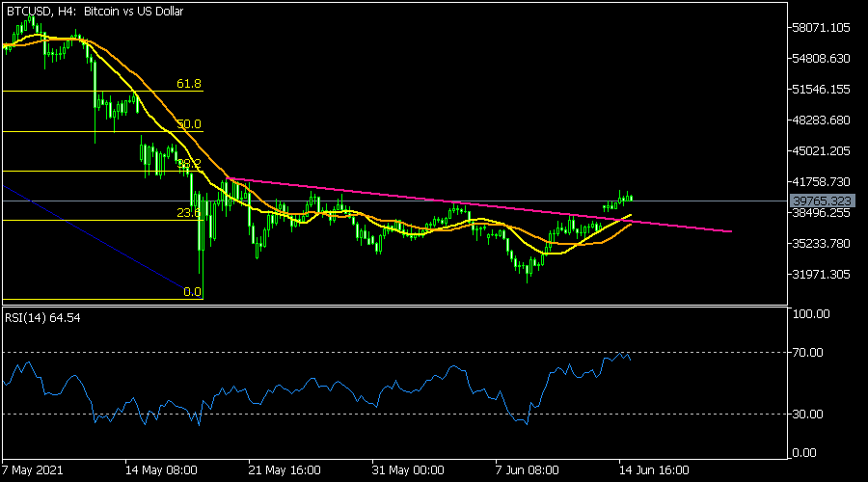The width and height of the screenshot is (868, 482).
Task: Select the 23.6 Fibonacci level label
Action: click(x=189, y=212)
